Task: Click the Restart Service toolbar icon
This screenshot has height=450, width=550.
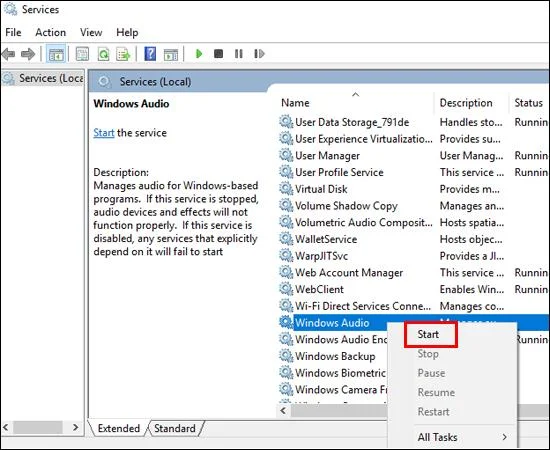Action: click(259, 54)
